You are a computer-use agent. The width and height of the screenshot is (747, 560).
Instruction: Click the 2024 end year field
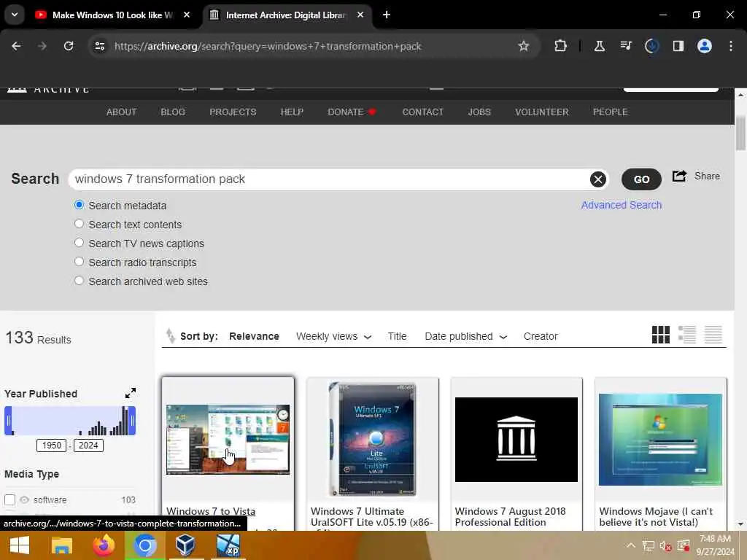click(x=88, y=446)
